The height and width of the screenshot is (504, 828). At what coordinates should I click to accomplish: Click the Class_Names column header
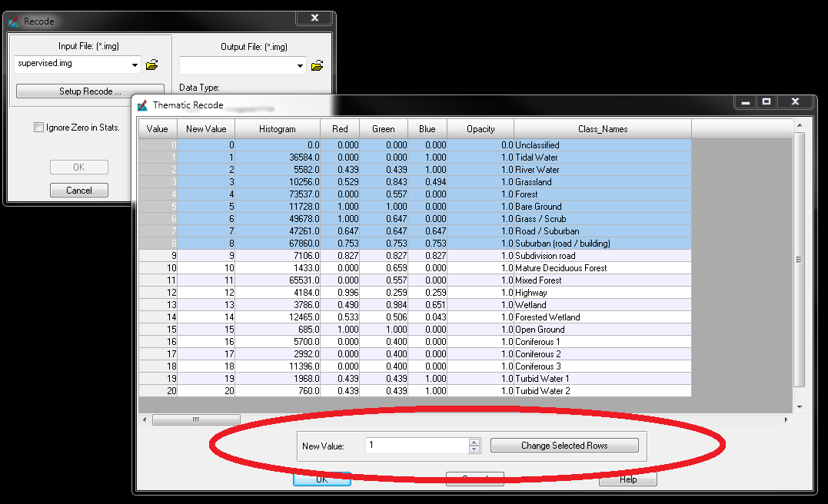click(x=603, y=129)
